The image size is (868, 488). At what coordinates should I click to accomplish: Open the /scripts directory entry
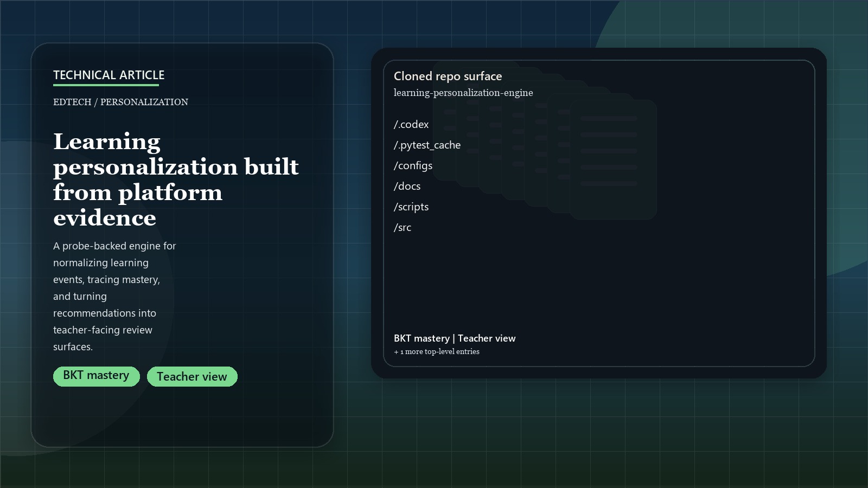[411, 207]
